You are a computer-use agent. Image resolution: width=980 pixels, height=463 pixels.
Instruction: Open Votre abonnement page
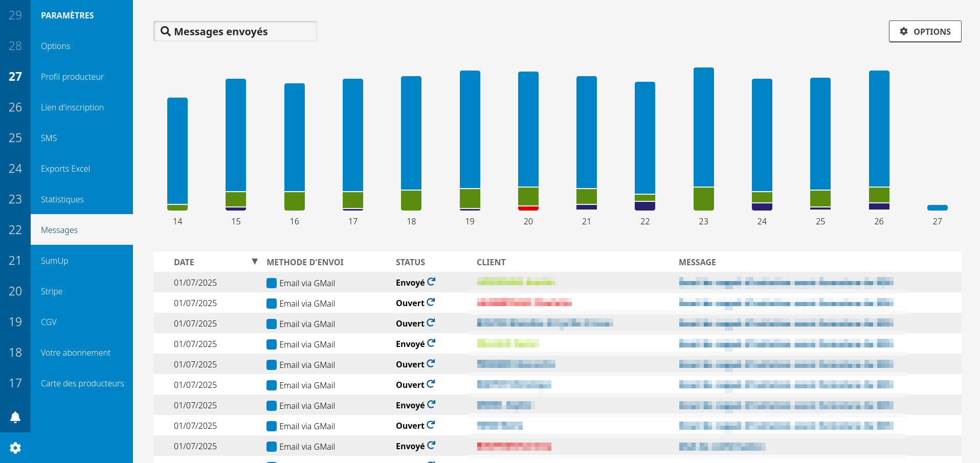tap(76, 353)
